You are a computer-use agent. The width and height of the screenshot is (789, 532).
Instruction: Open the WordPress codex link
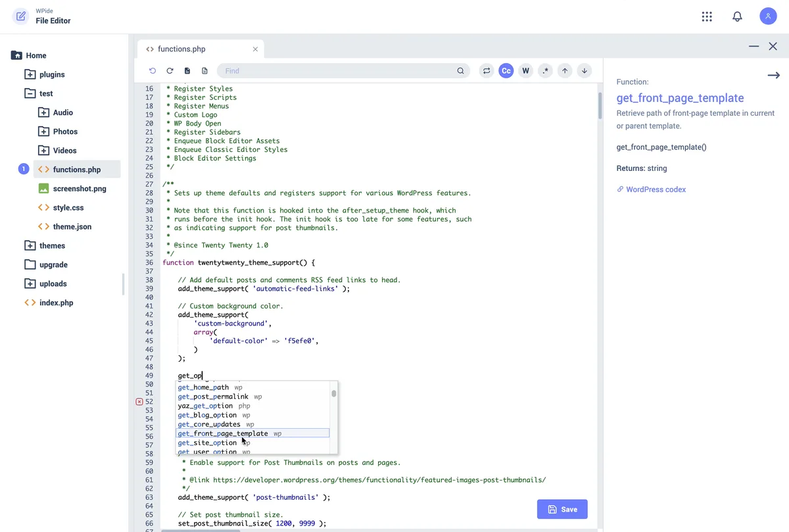652,189
